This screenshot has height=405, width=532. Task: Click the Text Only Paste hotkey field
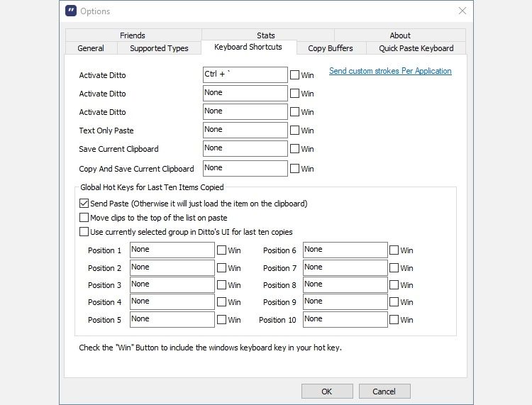point(245,131)
